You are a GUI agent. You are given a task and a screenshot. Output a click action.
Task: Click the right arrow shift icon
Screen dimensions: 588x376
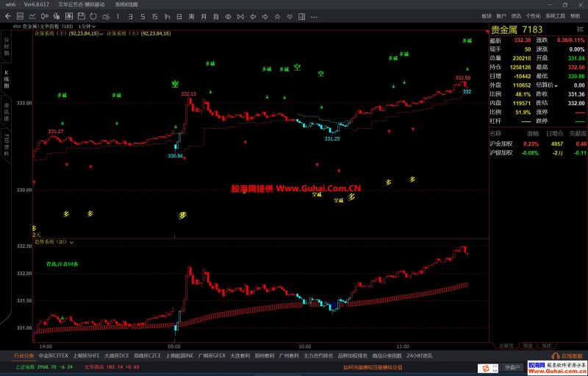[x=265, y=16]
